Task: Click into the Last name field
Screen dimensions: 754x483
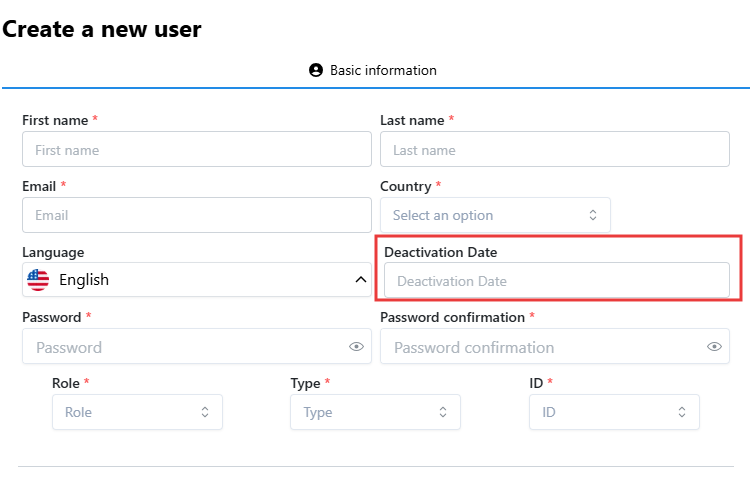Action: (555, 150)
